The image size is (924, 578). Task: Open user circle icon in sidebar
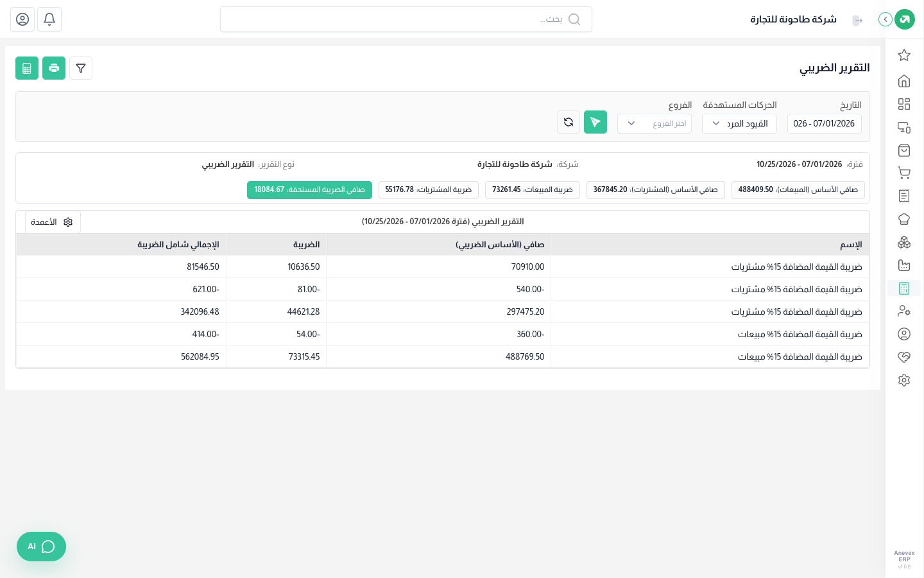[904, 334]
